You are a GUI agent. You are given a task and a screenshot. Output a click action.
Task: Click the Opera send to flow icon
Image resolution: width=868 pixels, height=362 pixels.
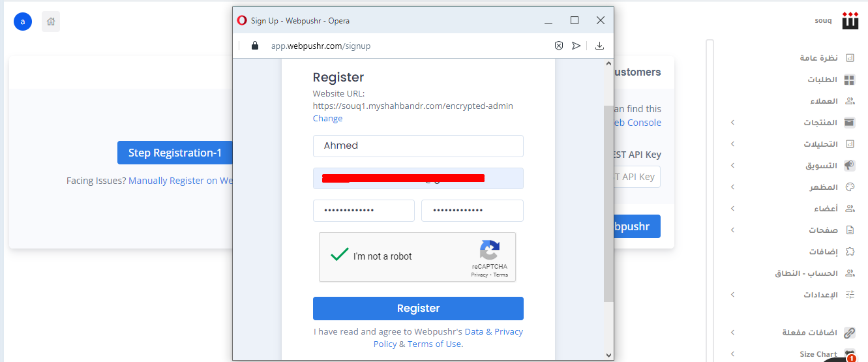point(576,46)
